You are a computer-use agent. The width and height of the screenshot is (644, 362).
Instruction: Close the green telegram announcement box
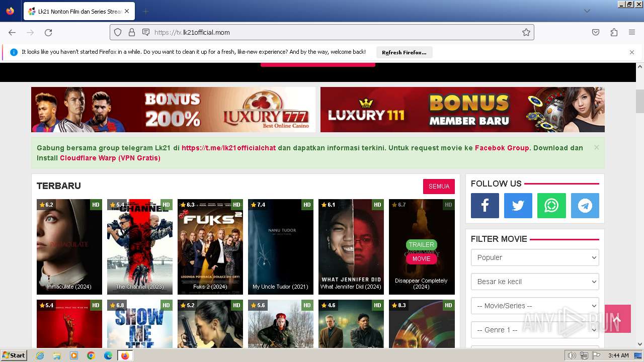(x=596, y=147)
